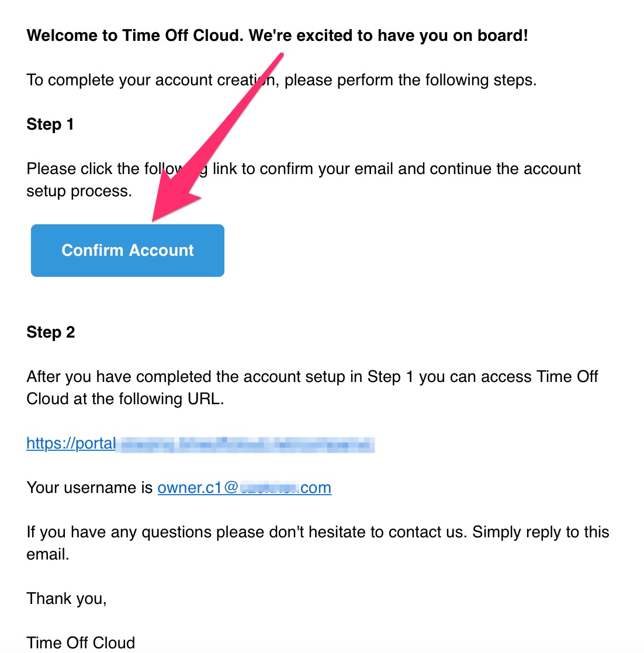Click the 'Your username is' label text
This screenshot has height=653, width=644.
89,488
